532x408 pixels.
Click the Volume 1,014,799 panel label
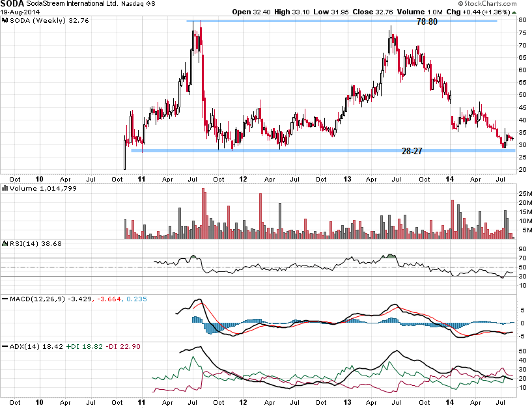43,188
